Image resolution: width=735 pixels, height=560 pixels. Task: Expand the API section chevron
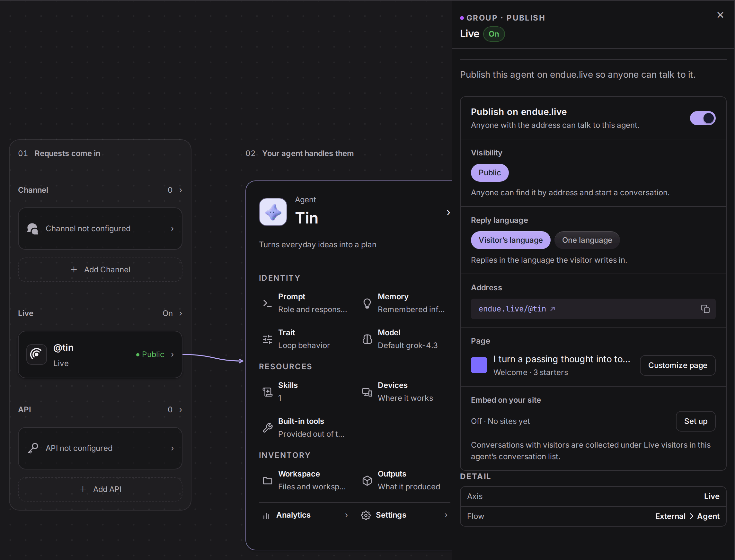point(181,410)
